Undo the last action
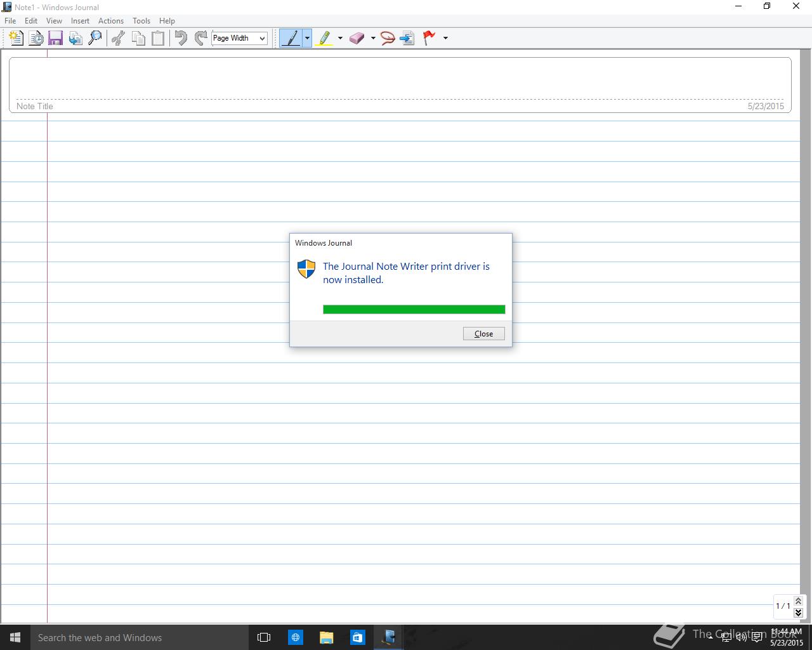The width and height of the screenshot is (812, 650). coord(181,38)
